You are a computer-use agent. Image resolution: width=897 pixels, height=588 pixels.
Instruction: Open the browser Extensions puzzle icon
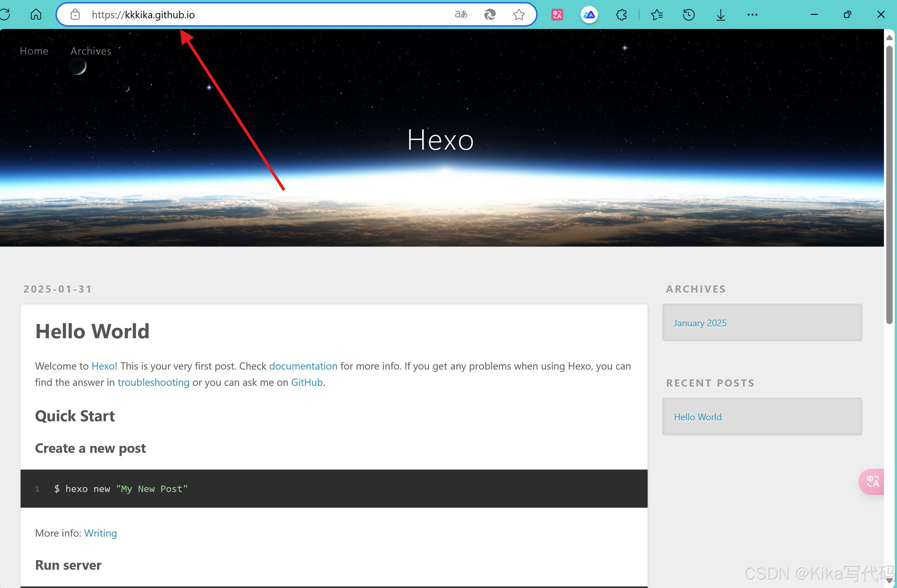621,15
